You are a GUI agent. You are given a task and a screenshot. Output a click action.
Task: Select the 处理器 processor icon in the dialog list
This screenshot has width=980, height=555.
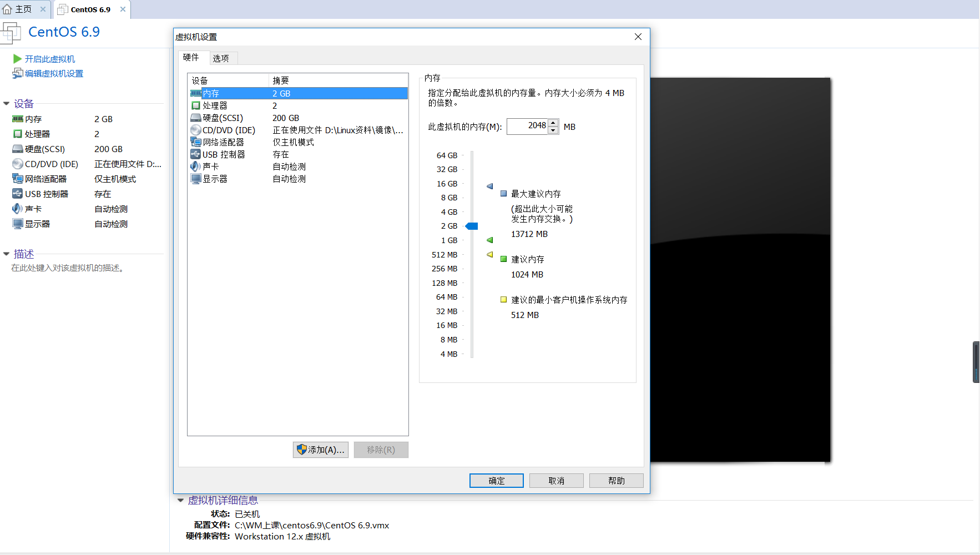coord(195,105)
